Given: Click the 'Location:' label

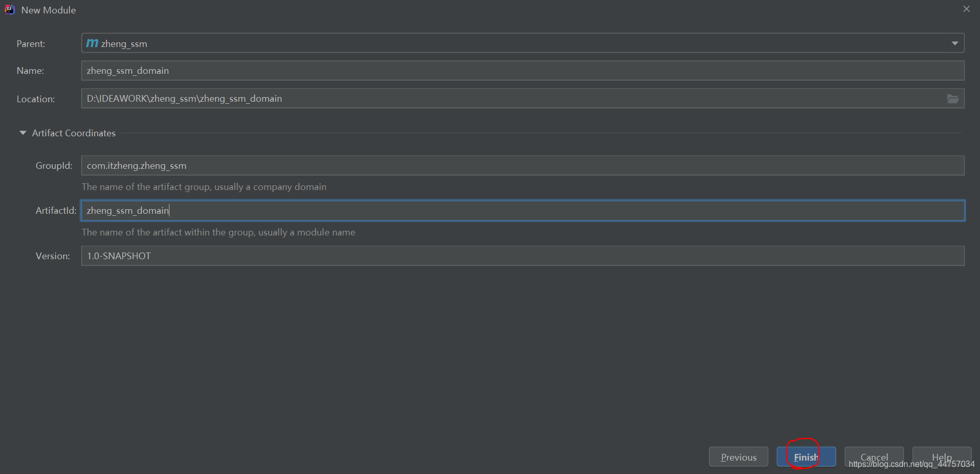Looking at the screenshot, I should 36,99.
